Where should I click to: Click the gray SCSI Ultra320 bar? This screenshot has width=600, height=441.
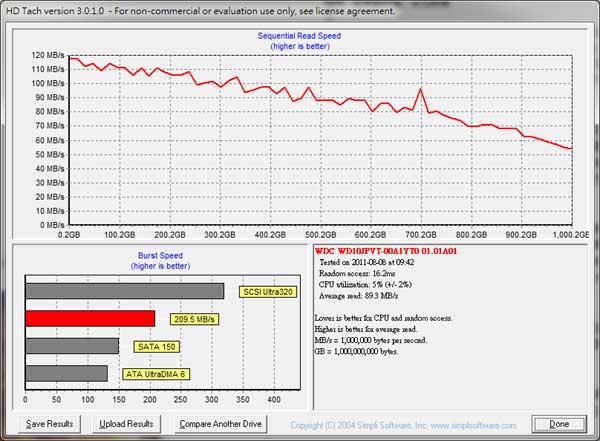pyautogui.click(x=124, y=292)
